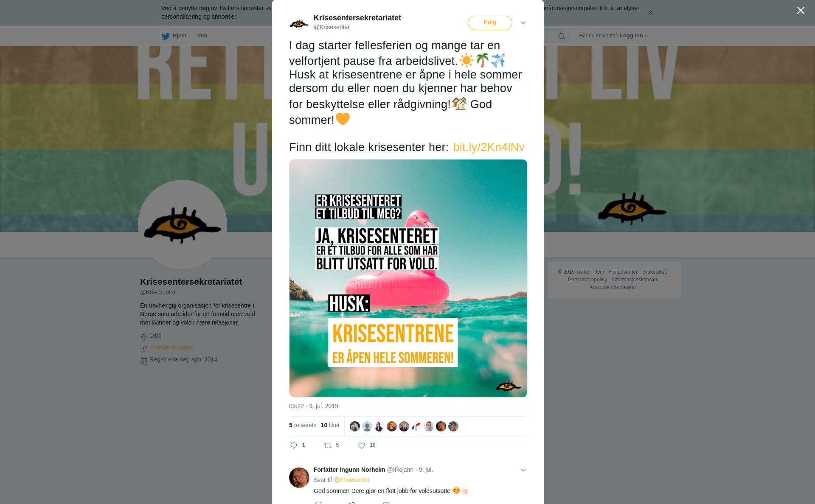Expand the tweet options chevron
The width and height of the screenshot is (815, 504).
(x=523, y=23)
